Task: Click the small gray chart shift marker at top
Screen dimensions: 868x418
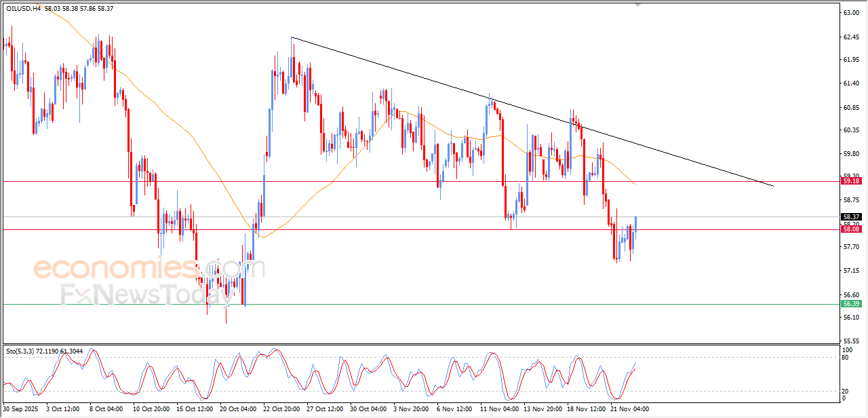Action: pos(637,5)
